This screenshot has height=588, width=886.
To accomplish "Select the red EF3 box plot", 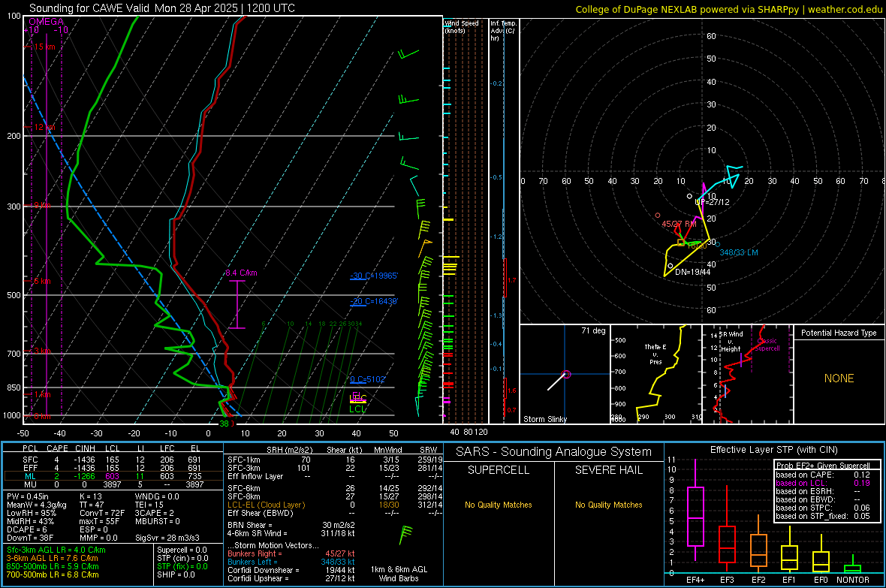I will (727, 529).
